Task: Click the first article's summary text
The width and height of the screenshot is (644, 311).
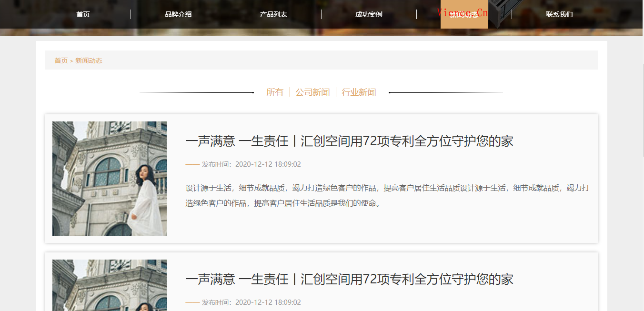Action: pyautogui.click(x=387, y=195)
